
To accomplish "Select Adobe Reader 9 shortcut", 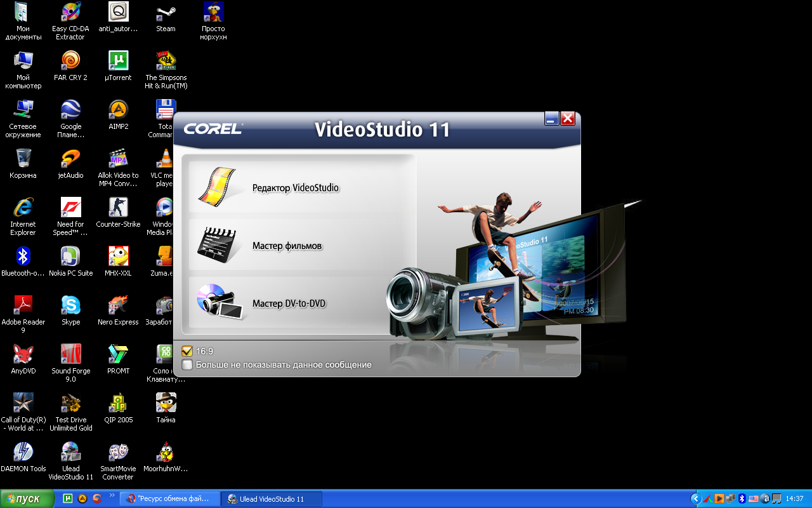I will tap(23, 315).
